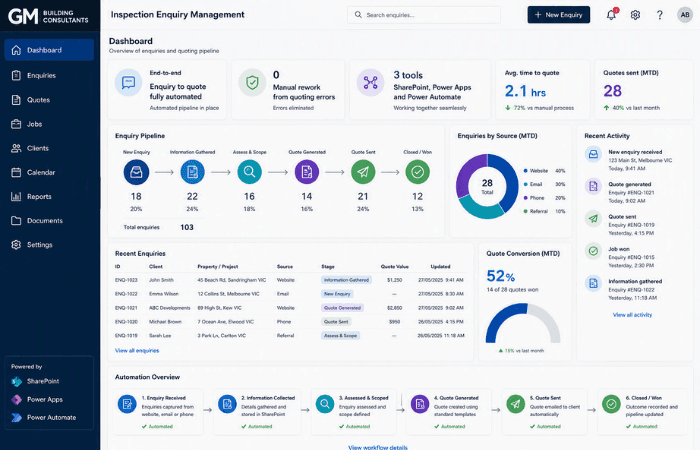Select the Quote Generated pipeline icon

tap(307, 172)
